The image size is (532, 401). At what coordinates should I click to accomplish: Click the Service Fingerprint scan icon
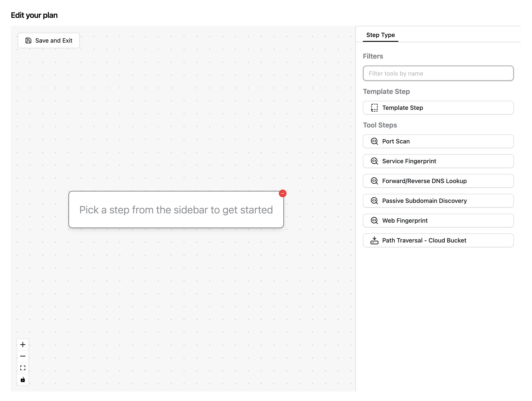[x=374, y=161]
